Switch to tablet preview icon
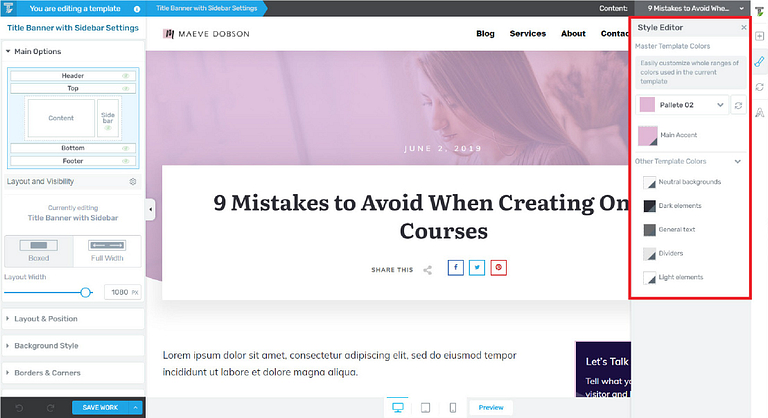The image size is (768, 418). tap(426, 408)
